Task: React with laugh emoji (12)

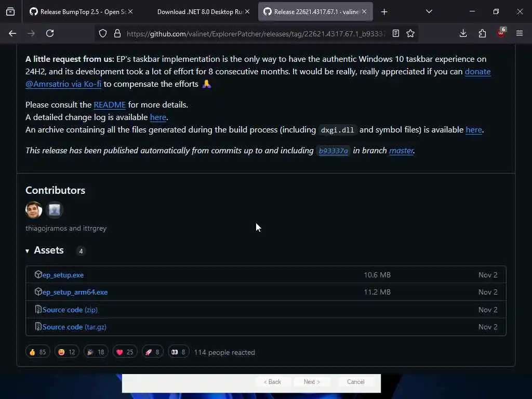Action: (67, 352)
